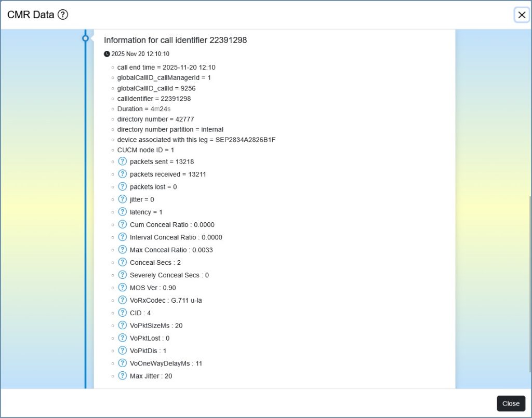Open help for MOS Ver

point(123,287)
